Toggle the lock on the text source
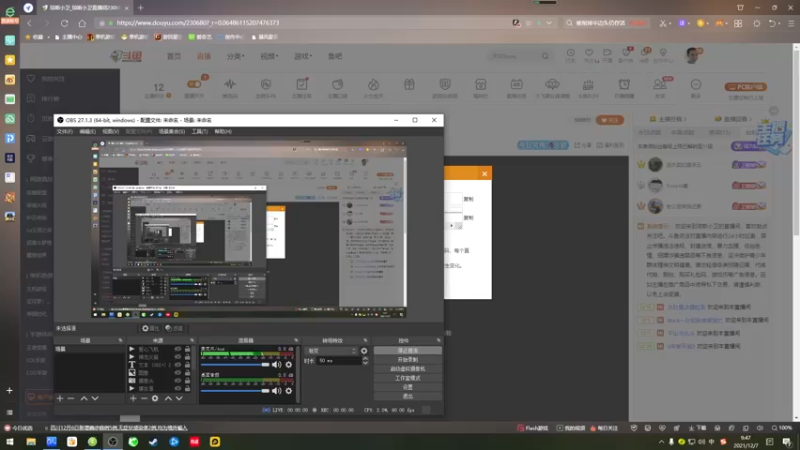Screen dimensions: 800x450 click(x=187, y=365)
